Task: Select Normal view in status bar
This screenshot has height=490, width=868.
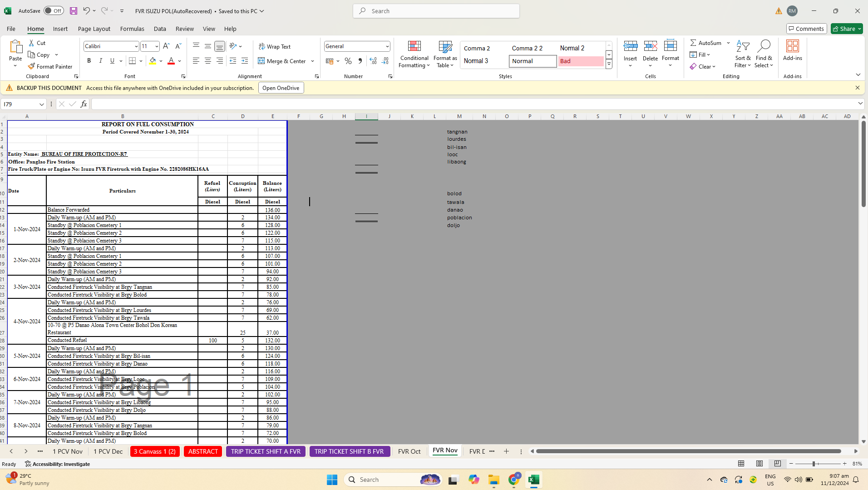Action: [x=741, y=464]
